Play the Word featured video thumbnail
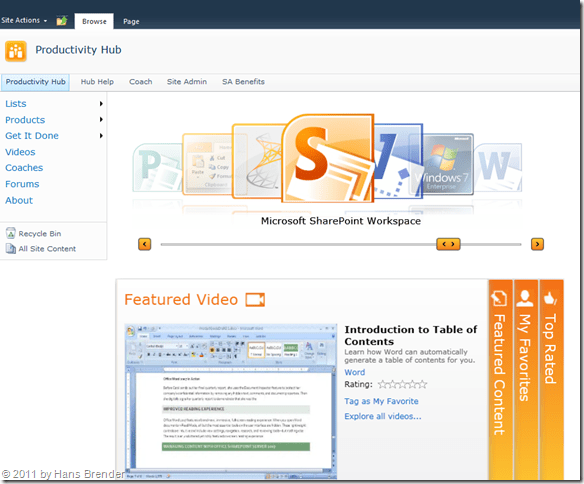Screen dimensions: 584x484 (x=231, y=401)
